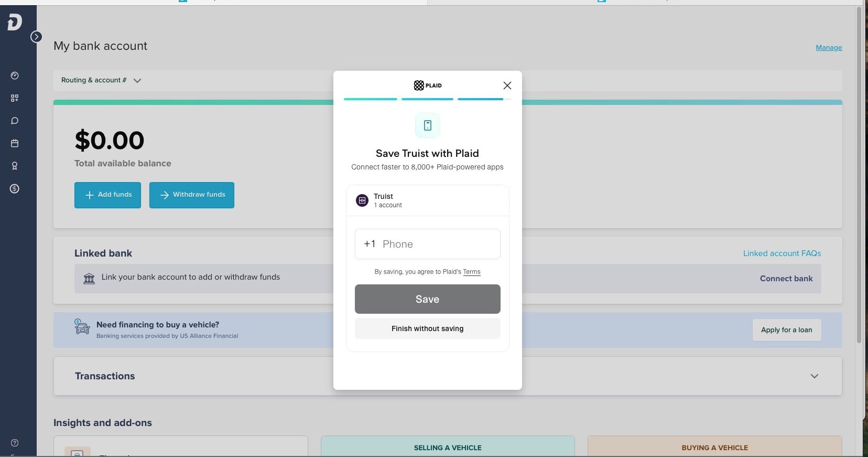868x457 pixels.
Task: Expand the Routing & account # dropdown
Action: 101,80
